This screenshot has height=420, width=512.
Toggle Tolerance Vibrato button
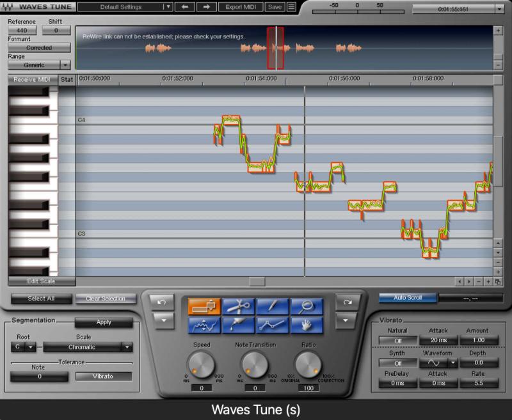(104, 377)
